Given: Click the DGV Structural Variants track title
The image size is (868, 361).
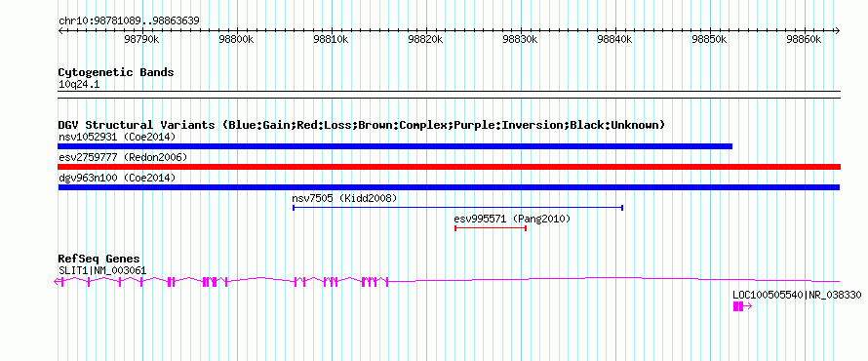Looking at the screenshot, I should pyautogui.click(x=362, y=125).
